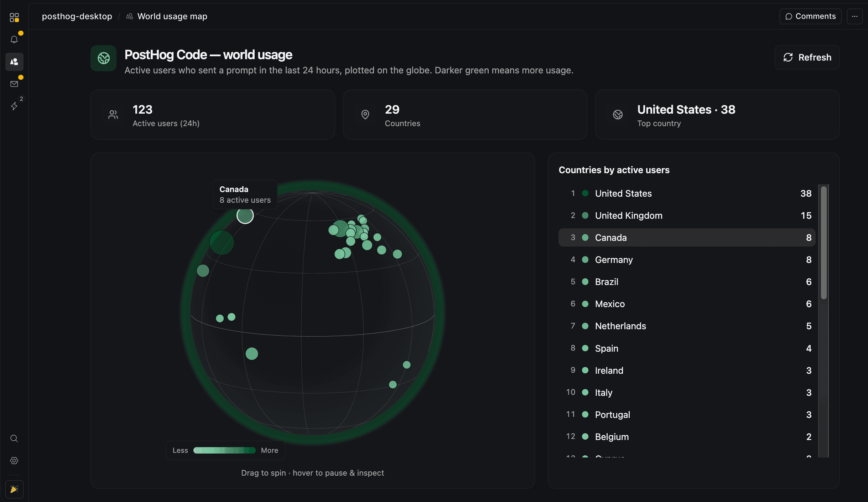Select Netherlands row in country list
868x502 pixels.
[x=687, y=326]
